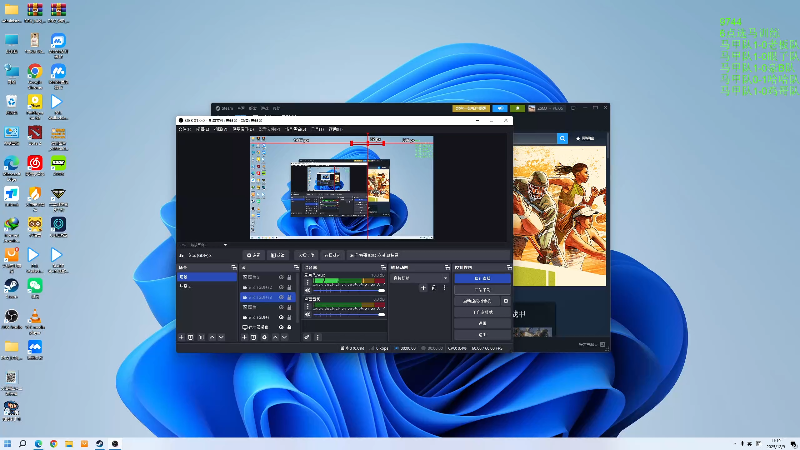The image size is (800, 450).
Task: Mute the first Audio Mixer channel speaker
Action: tap(308, 290)
